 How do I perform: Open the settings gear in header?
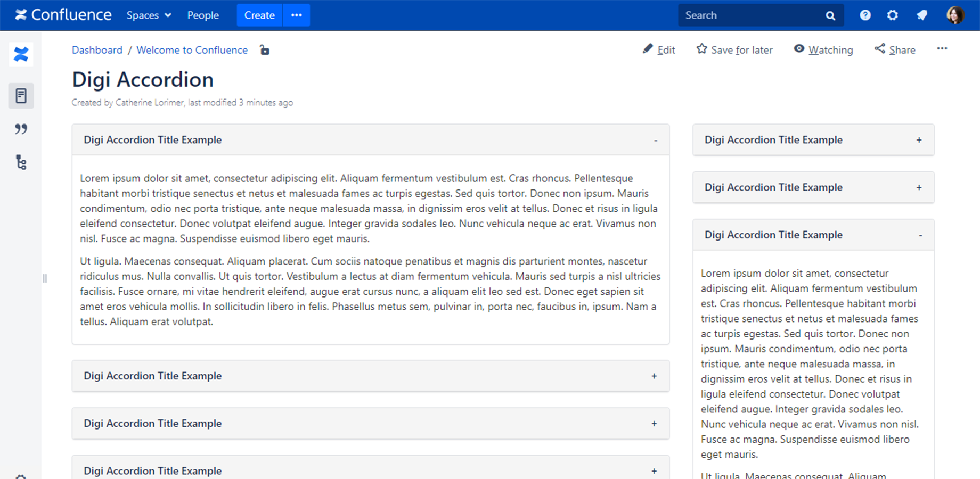click(893, 15)
